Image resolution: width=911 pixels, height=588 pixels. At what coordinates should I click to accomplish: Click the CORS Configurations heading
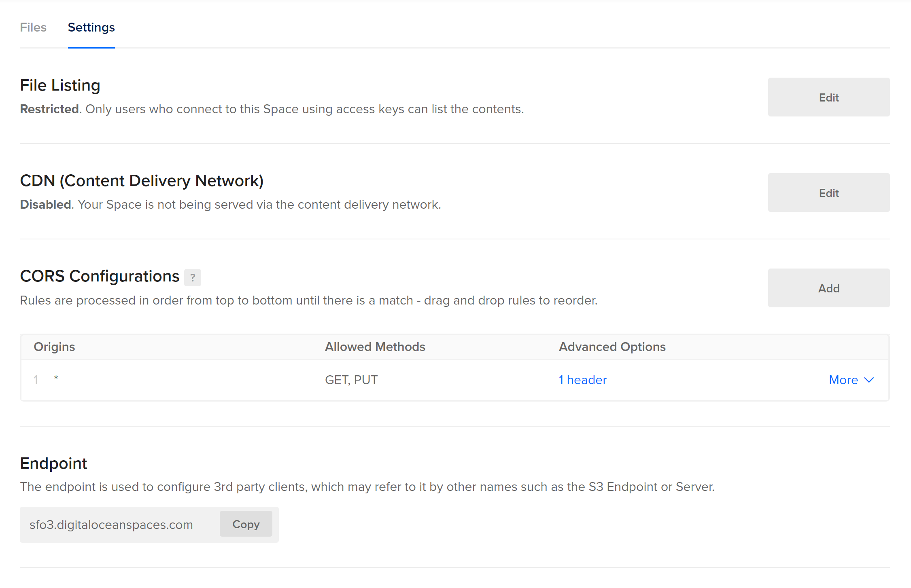click(x=100, y=276)
